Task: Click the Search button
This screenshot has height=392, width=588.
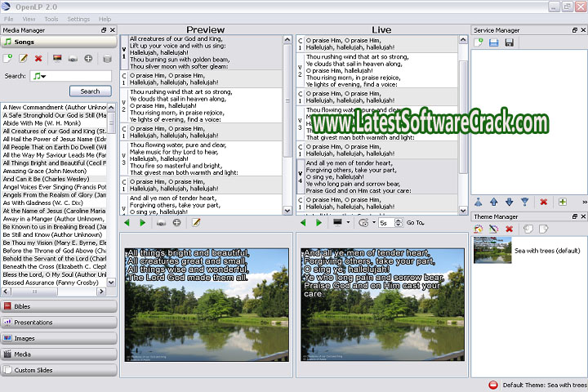Action: pos(91,91)
